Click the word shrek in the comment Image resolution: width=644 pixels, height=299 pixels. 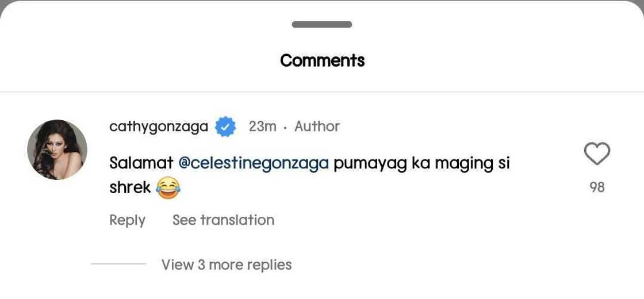(130, 187)
